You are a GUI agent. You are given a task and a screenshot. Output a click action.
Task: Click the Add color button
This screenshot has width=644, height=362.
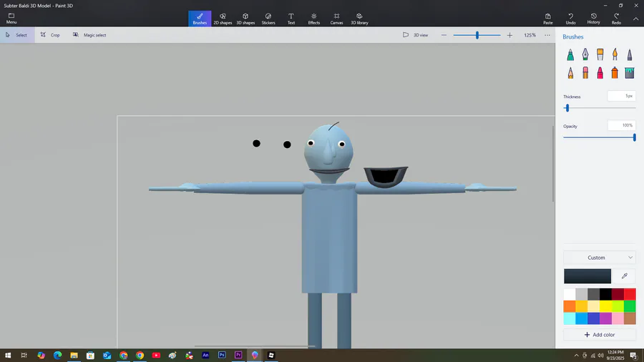coord(599,335)
